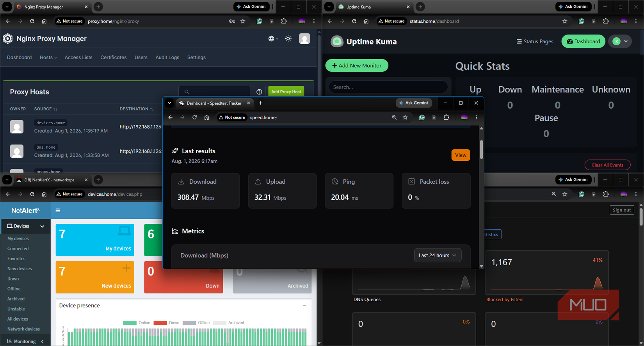This screenshot has height=346, width=644.
Task: Open new tab in Speedtest Tracker window
Action: 261,103
